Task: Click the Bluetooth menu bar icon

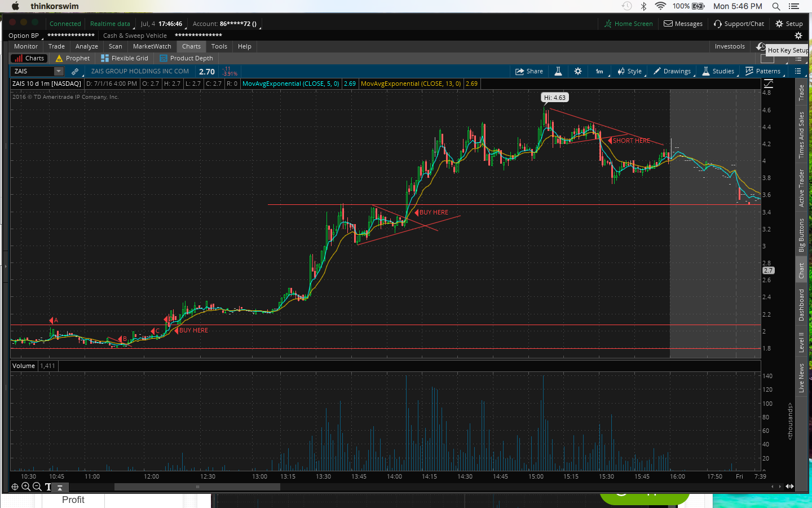Action: tap(643, 6)
